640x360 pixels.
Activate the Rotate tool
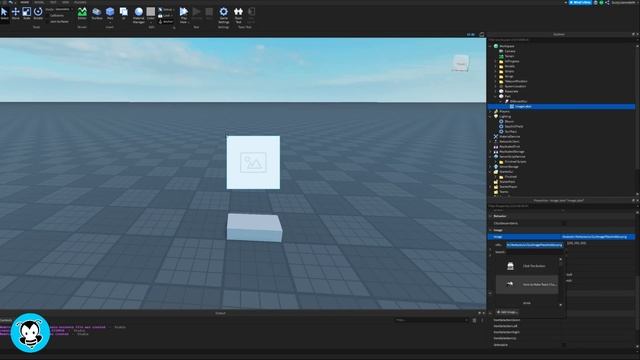pyautogui.click(x=38, y=13)
